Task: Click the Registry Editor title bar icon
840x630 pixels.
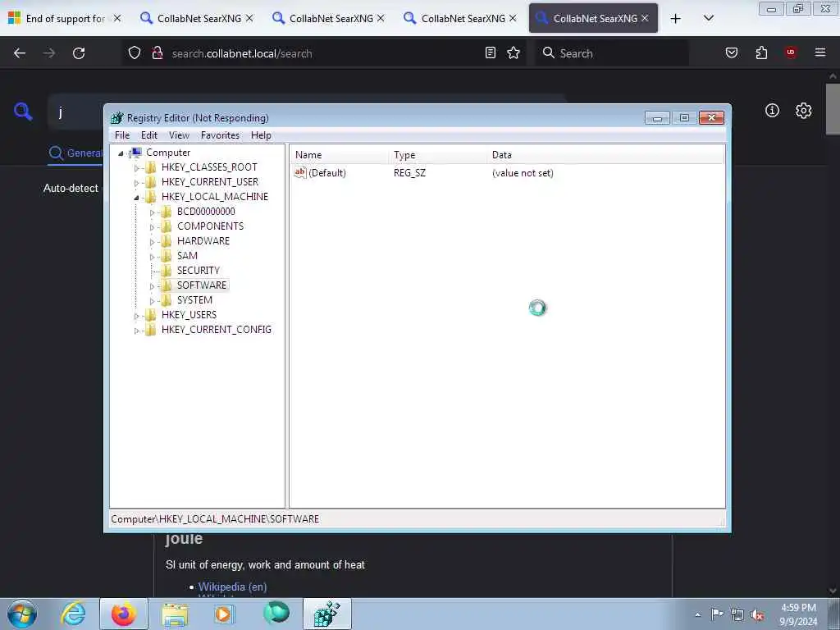Action: click(116, 118)
